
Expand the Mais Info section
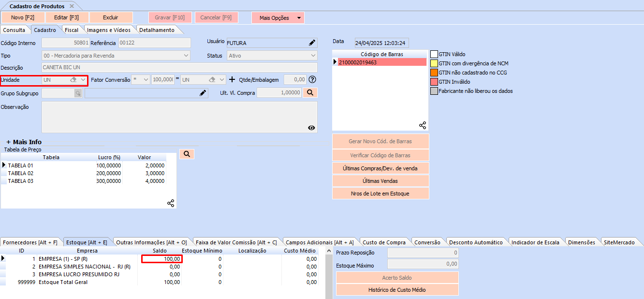coord(24,142)
